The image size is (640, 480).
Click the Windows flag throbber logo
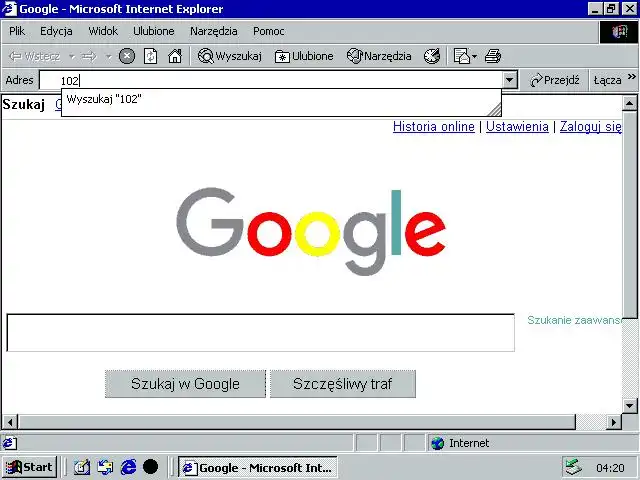pyautogui.click(x=619, y=32)
